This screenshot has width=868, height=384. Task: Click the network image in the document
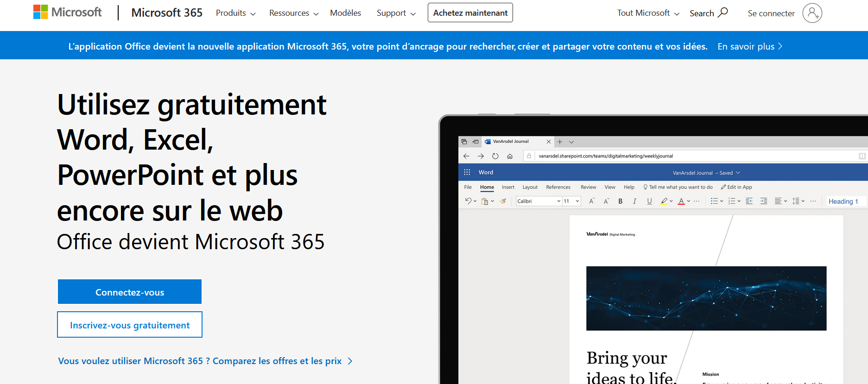(706, 298)
